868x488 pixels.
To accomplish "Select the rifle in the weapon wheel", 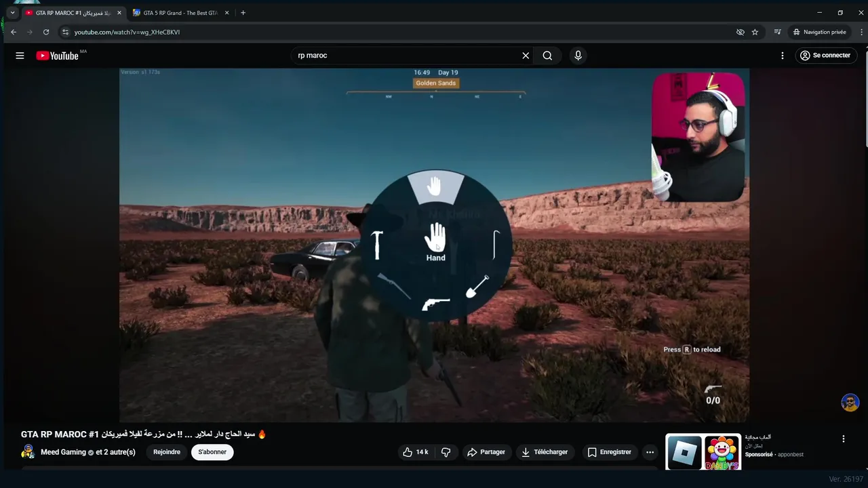I will [394, 286].
